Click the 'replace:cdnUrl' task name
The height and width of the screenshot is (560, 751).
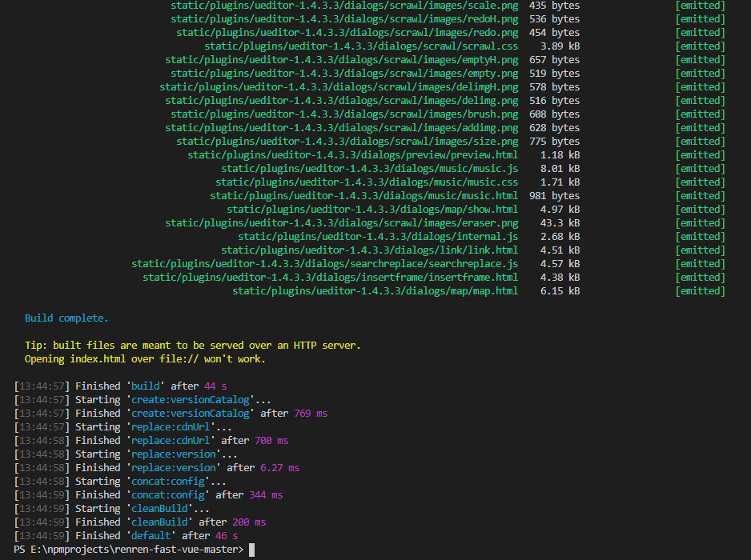(x=171, y=426)
